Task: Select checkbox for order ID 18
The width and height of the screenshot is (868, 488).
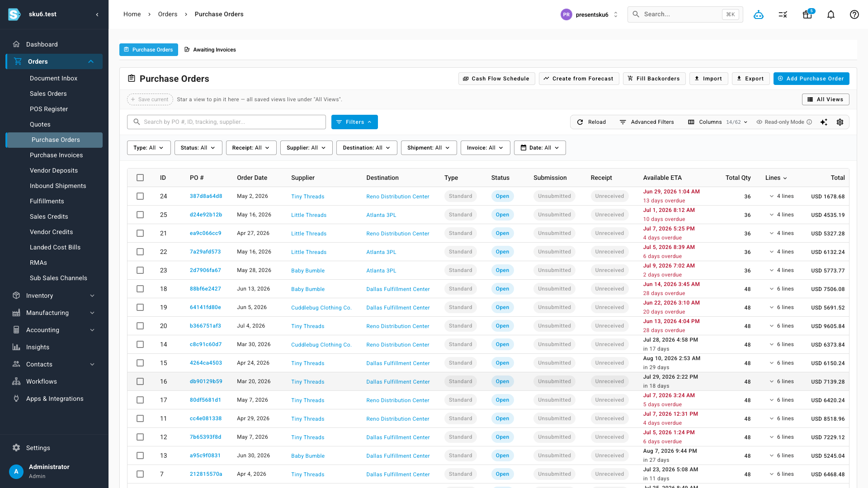Action: click(140, 289)
